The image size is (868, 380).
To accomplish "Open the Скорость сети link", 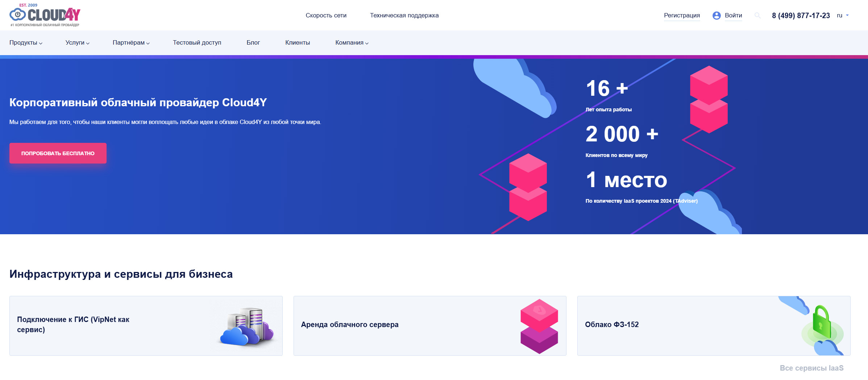I will click(326, 15).
